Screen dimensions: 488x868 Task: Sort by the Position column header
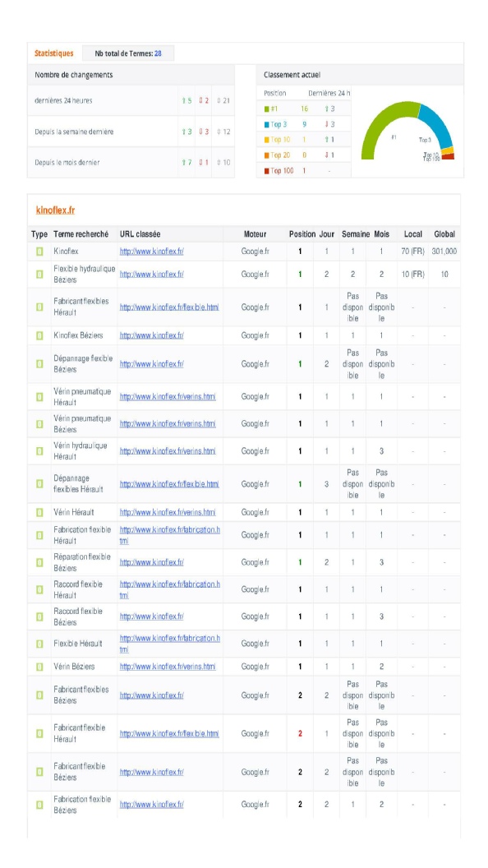302,235
